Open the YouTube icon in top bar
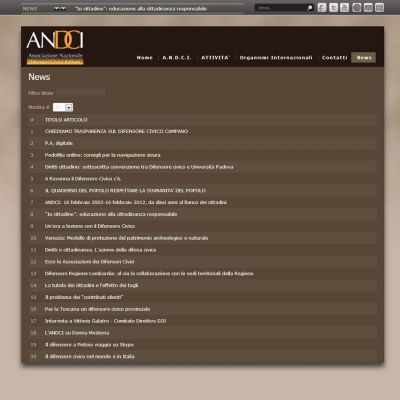 [x=345, y=7]
